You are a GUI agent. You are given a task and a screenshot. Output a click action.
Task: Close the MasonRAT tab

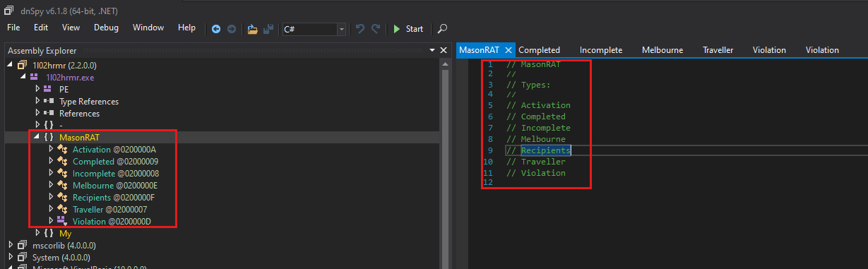[x=509, y=50]
